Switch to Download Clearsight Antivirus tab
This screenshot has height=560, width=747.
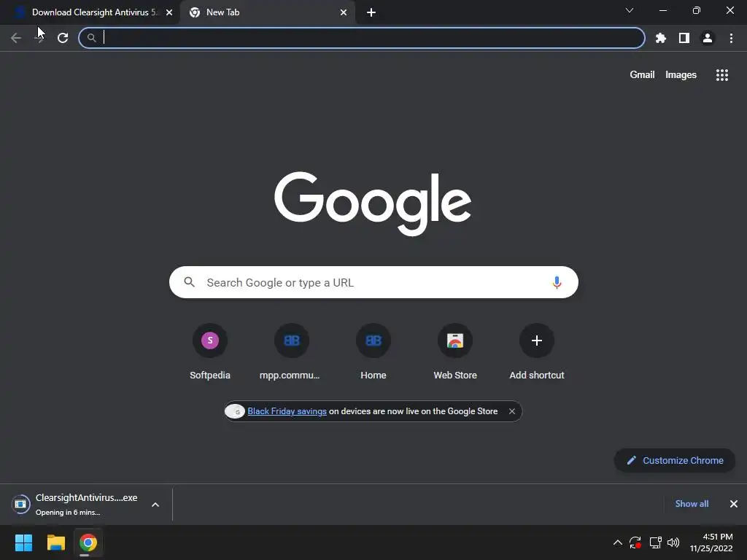click(x=90, y=12)
